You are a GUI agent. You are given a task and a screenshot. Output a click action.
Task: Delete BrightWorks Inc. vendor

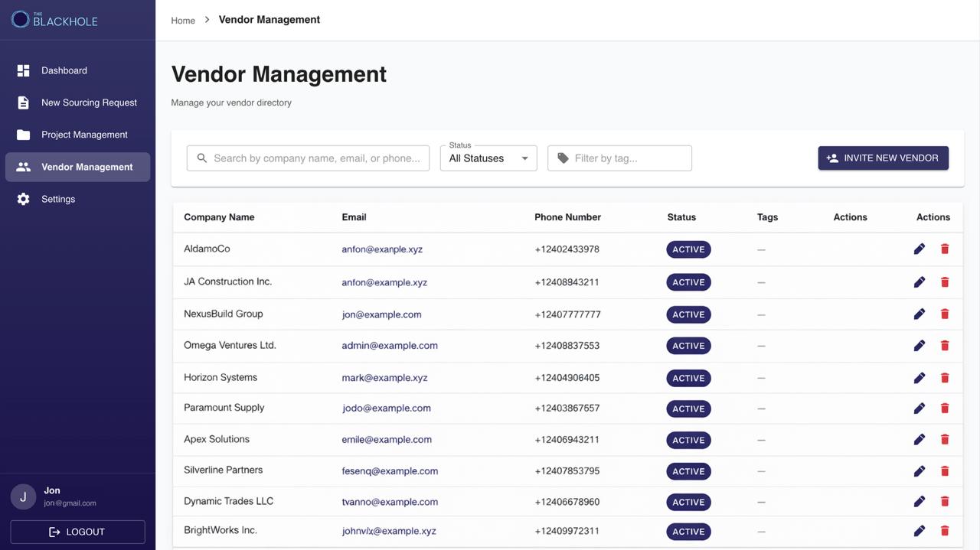point(945,531)
